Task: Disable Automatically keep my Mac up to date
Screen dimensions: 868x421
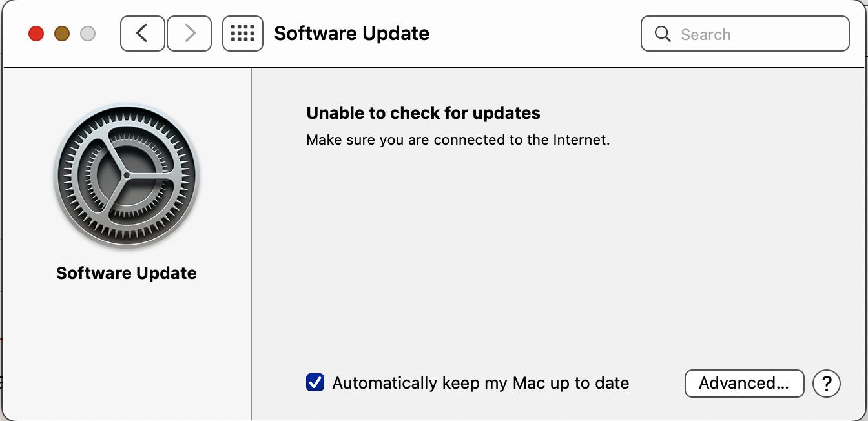Action: [x=315, y=382]
